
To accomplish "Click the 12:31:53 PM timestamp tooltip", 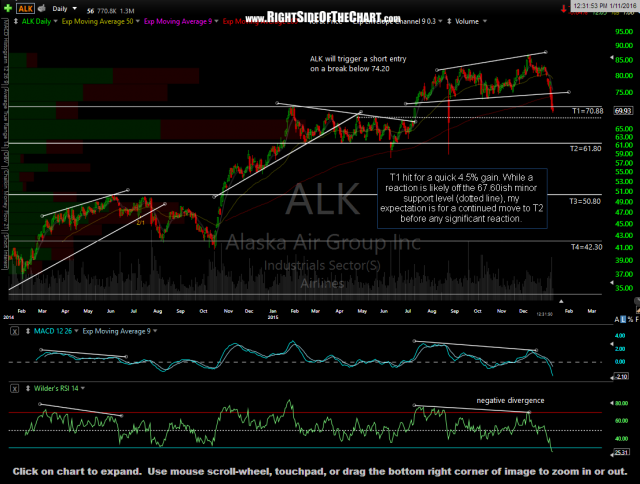I will pyautogui.click(x=604, y=6).
